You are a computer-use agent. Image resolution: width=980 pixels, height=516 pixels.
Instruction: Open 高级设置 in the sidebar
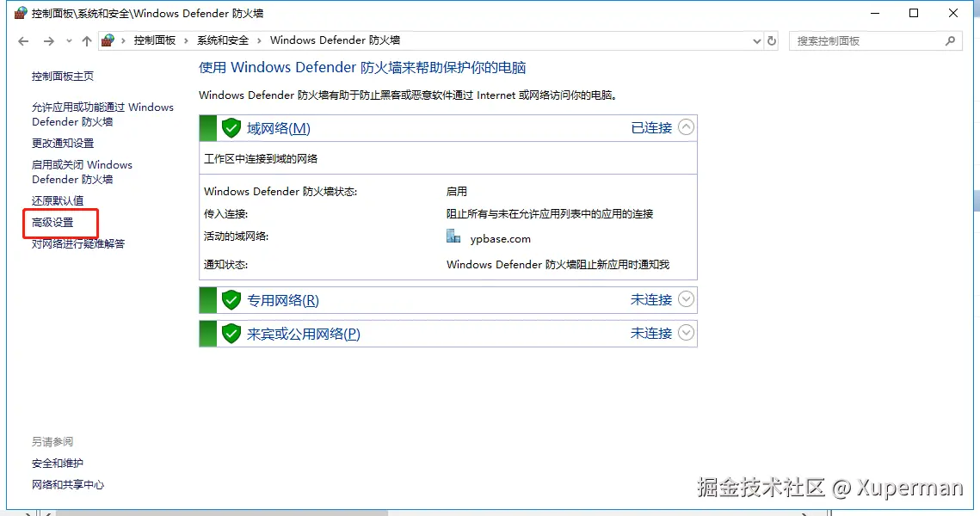tap(52, 223)
